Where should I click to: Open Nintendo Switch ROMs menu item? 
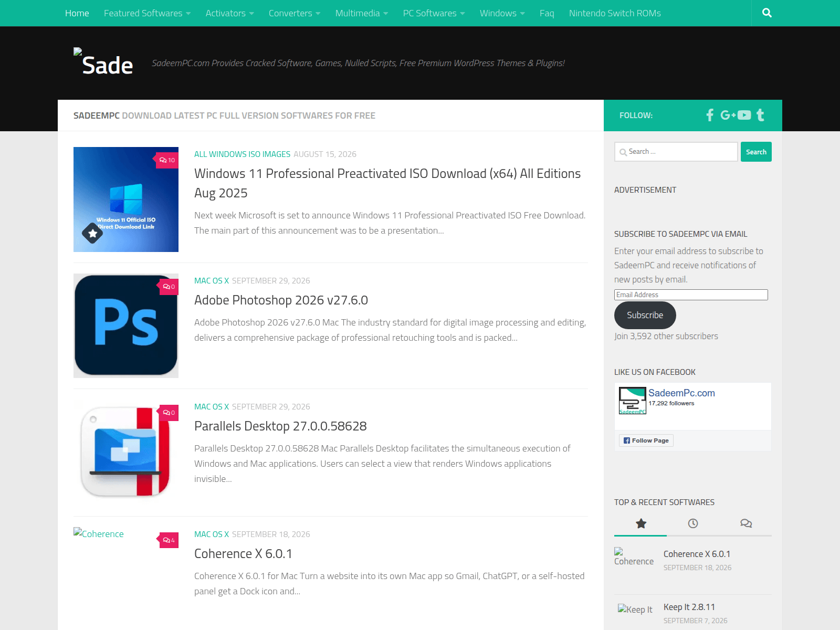[615, 13]
